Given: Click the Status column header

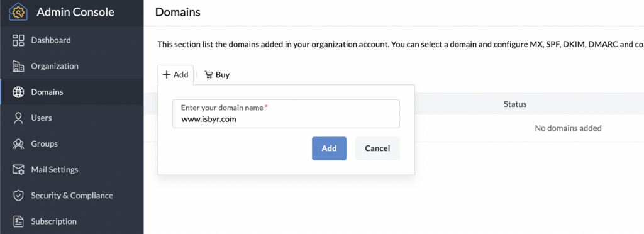Looking at the screenshot, I should [x=515, y=104].
